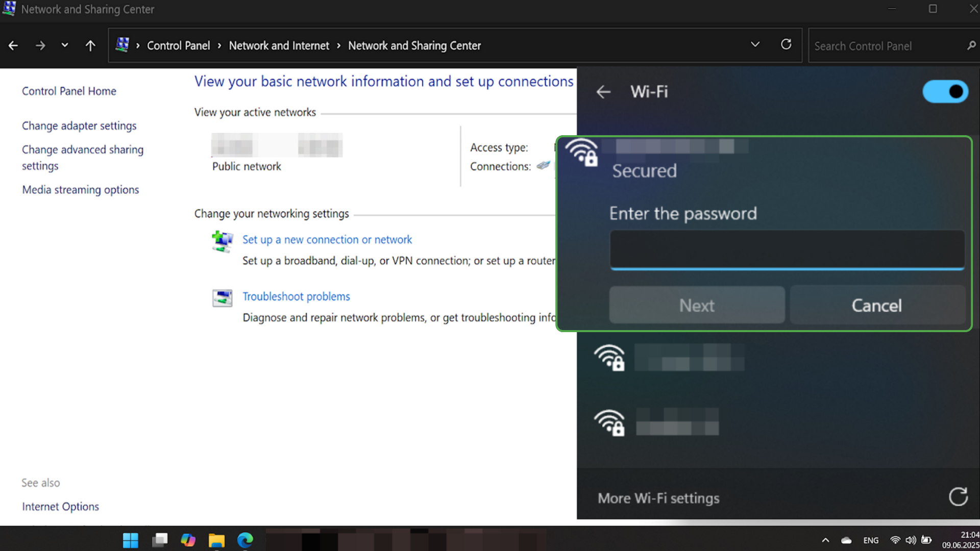This screenshot has width=980, height=551.
Task: Click the Troubleshoot problems icon
Action: (223, 298)
